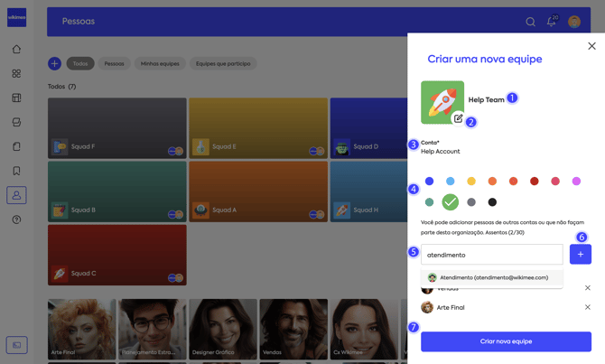Switch to the Pessoas filter tab
Screen dimensions: 605x364
(114, 63)
